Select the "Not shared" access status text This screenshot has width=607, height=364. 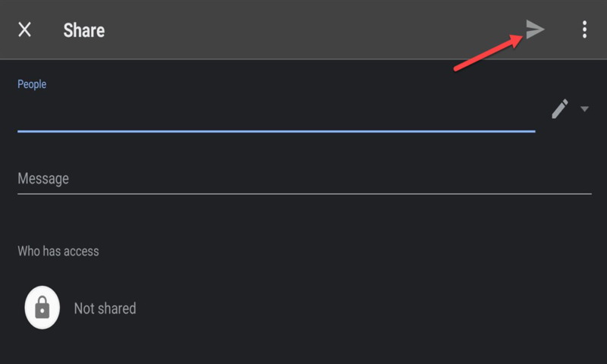pyautogui.click(x=105, y=309)
